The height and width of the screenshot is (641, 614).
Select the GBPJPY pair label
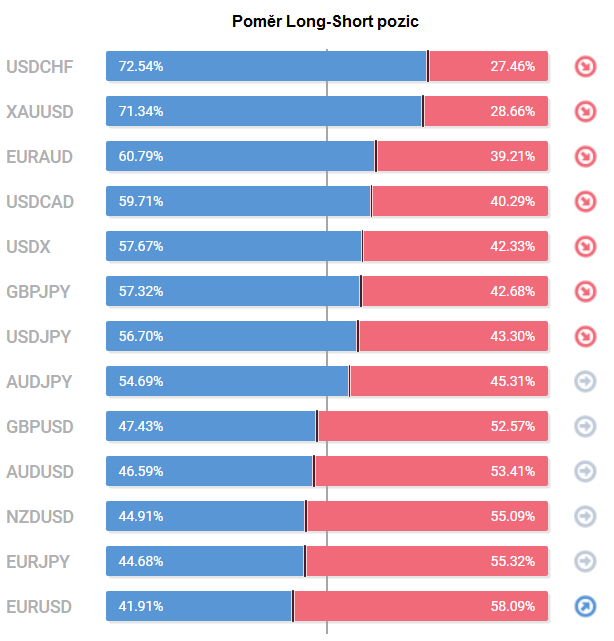[x=38, y=291]
